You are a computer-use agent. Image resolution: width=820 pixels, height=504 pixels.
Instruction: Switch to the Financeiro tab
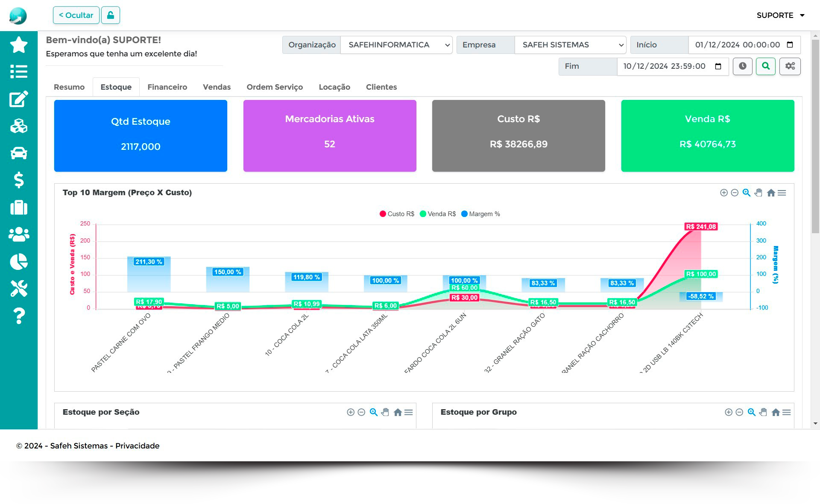click(x=167, y=87)
